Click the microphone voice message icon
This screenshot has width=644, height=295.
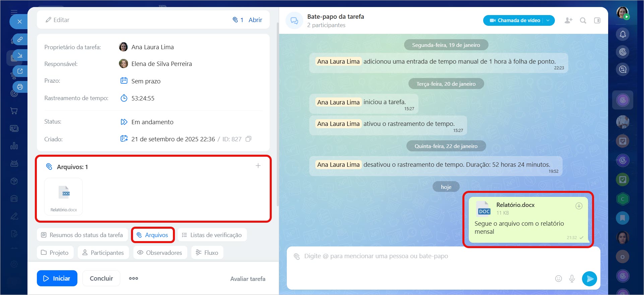point(572,279)
